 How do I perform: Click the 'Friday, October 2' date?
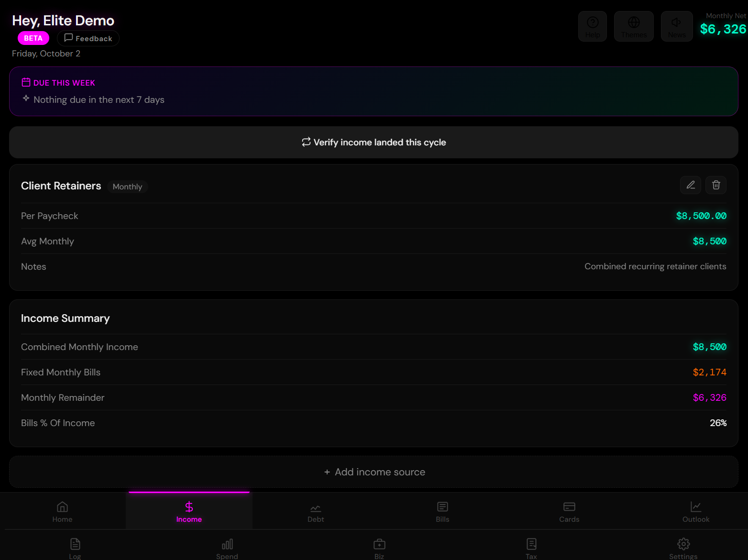tap(46, 54)
